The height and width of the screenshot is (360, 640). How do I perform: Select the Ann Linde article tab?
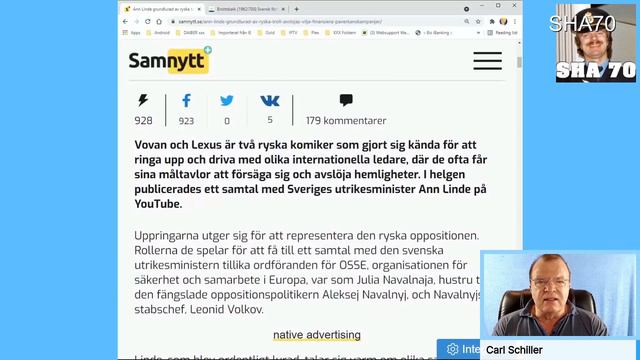(x=162, y=9)
